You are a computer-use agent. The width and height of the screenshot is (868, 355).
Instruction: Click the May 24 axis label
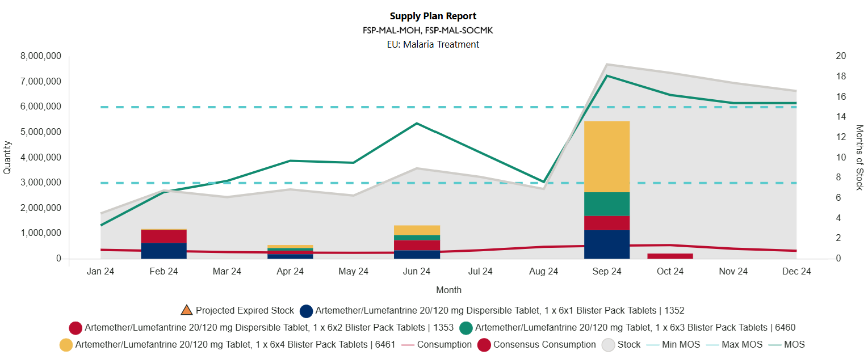pyautogui.click(x=354, y=272)
